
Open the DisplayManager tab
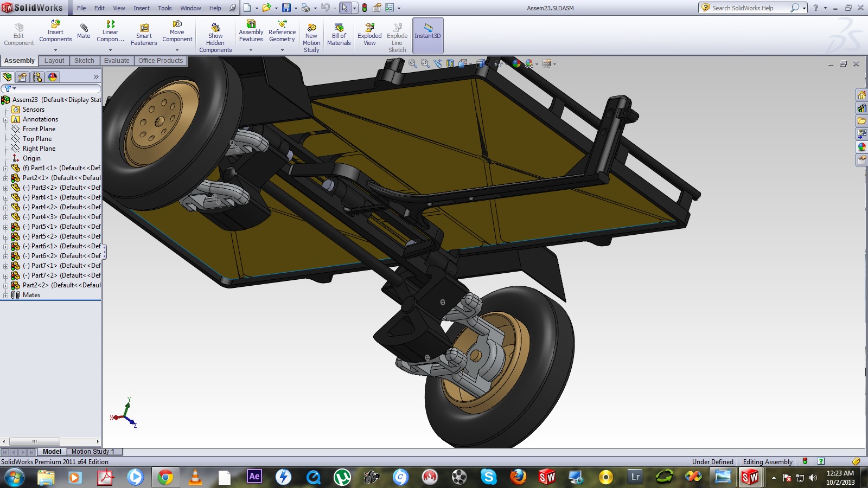click(x=53, y=77)
